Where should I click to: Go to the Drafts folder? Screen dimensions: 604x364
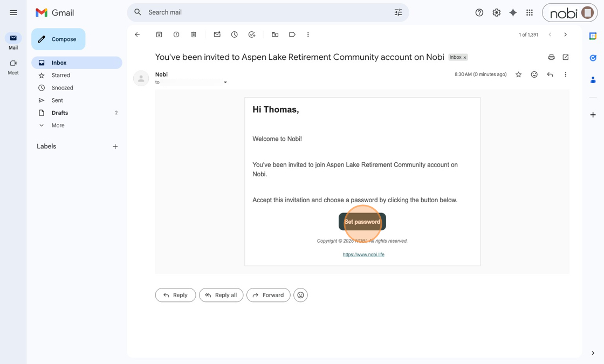(60, 113)
